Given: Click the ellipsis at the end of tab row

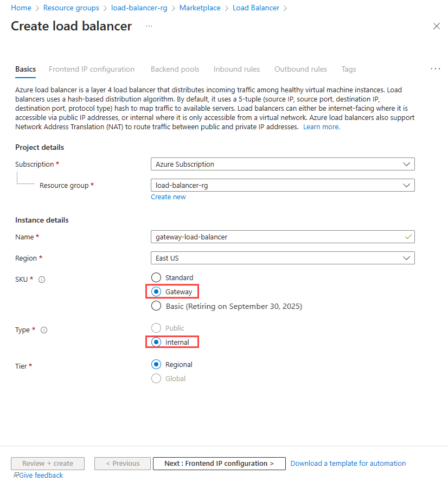Looking at the screenshot, I should [x=436, y=68].
